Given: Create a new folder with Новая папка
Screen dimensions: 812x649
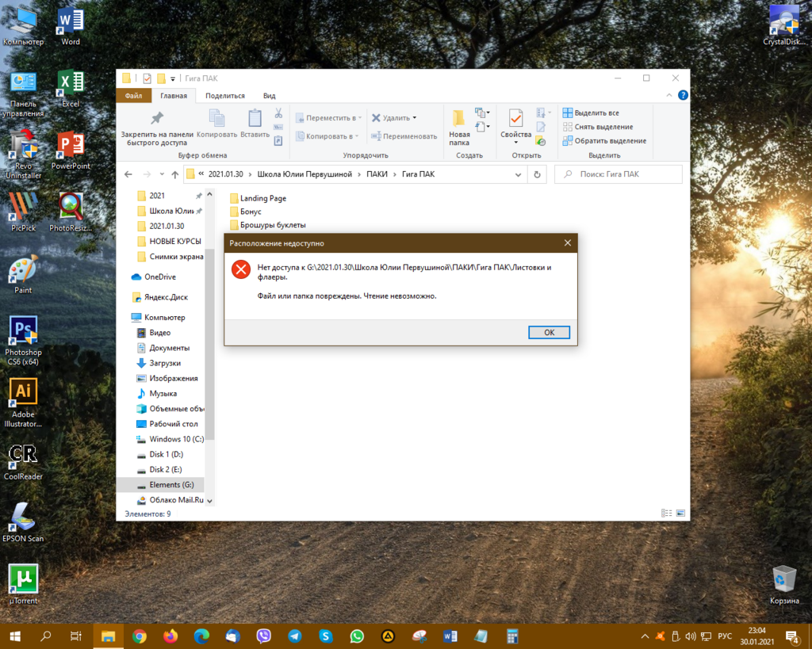Looking at the screenshot, I should [459, 128].
